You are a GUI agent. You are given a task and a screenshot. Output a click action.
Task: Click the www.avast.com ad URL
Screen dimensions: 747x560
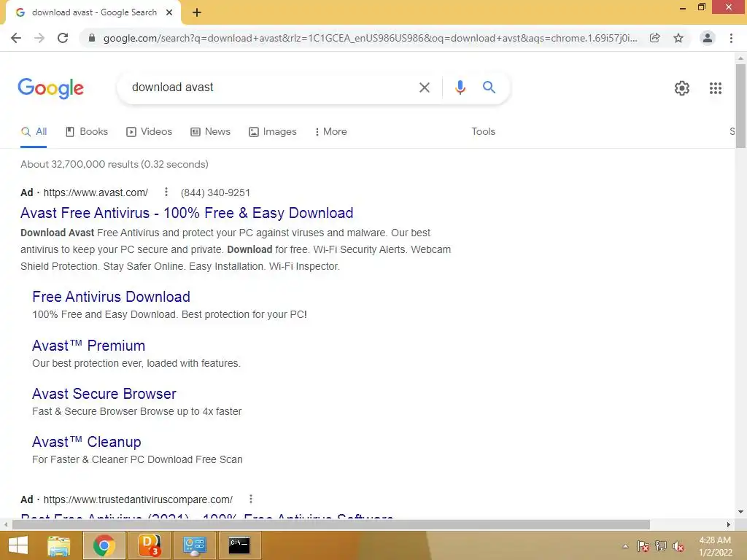[96, 192]
